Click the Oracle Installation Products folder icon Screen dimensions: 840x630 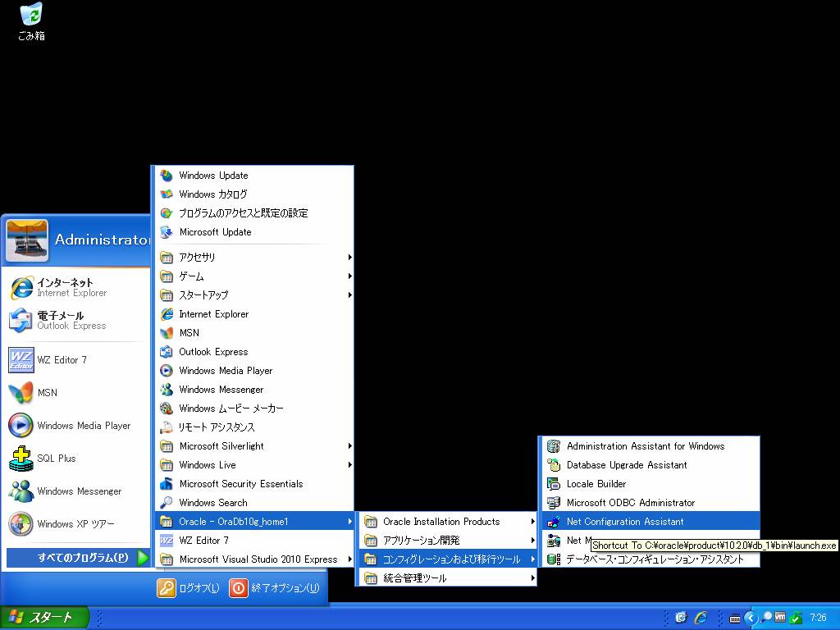[x=370, y=521]
